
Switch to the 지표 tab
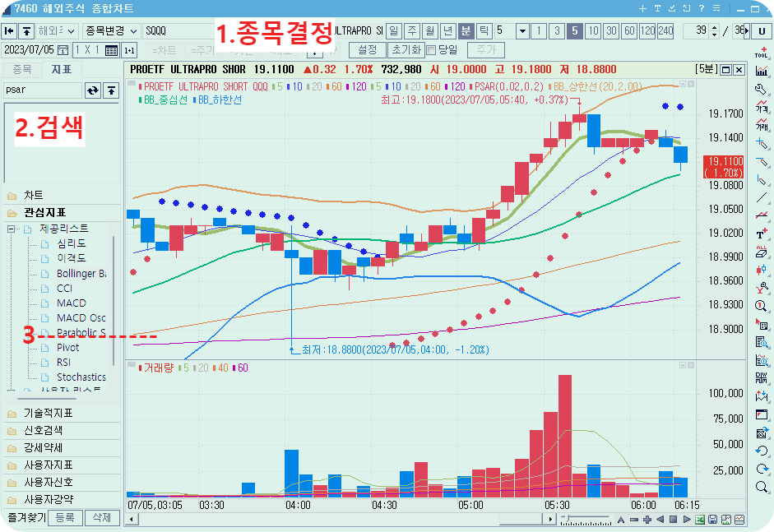(62, 70)
